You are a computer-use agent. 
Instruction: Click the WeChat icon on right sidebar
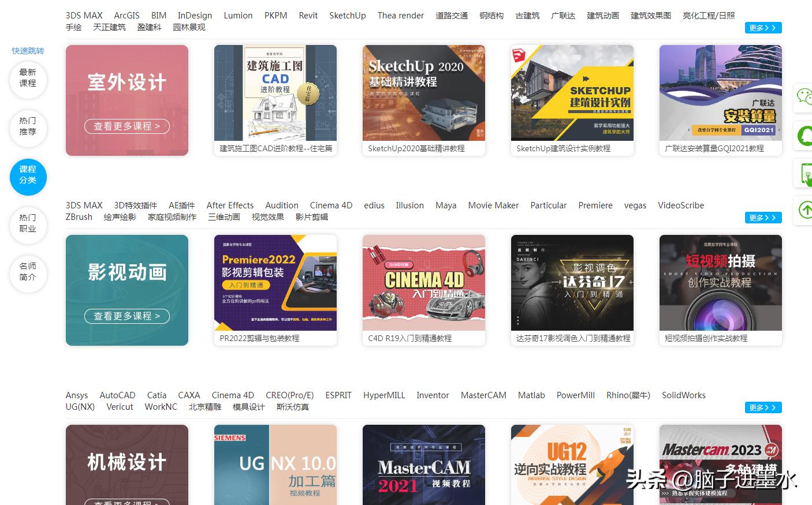pos(804,97)
